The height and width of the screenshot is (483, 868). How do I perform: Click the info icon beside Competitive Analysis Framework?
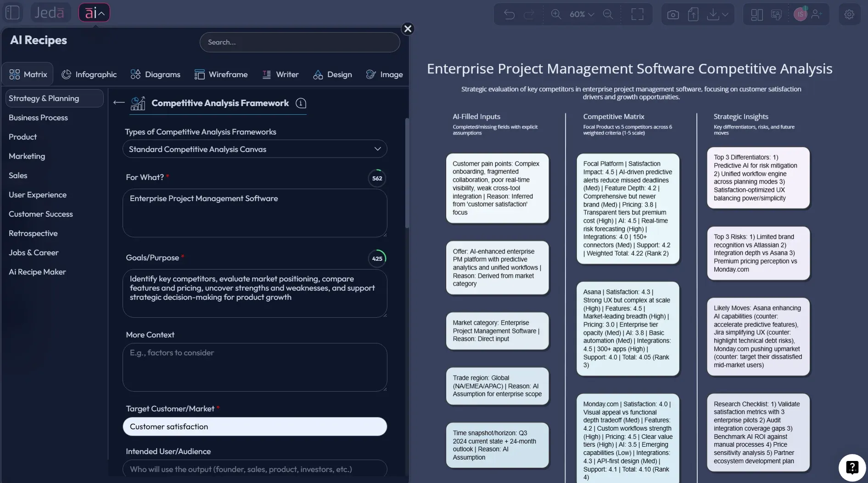tap(301, 103)
